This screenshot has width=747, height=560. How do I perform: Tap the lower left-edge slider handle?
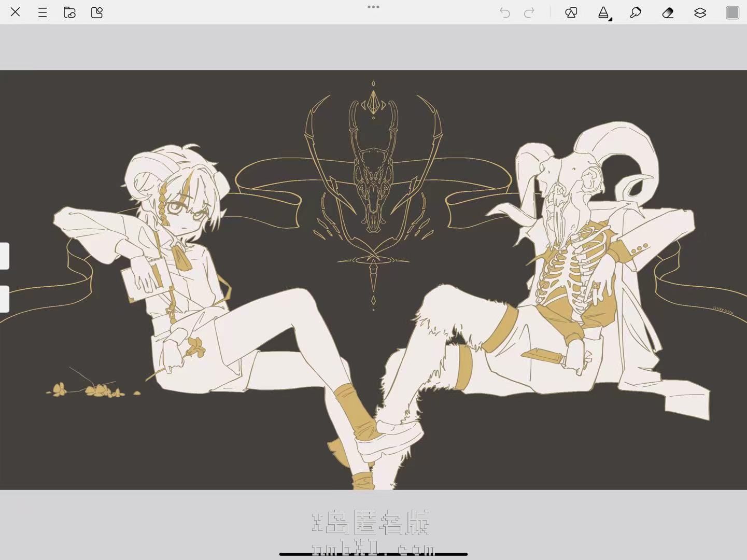4,299
